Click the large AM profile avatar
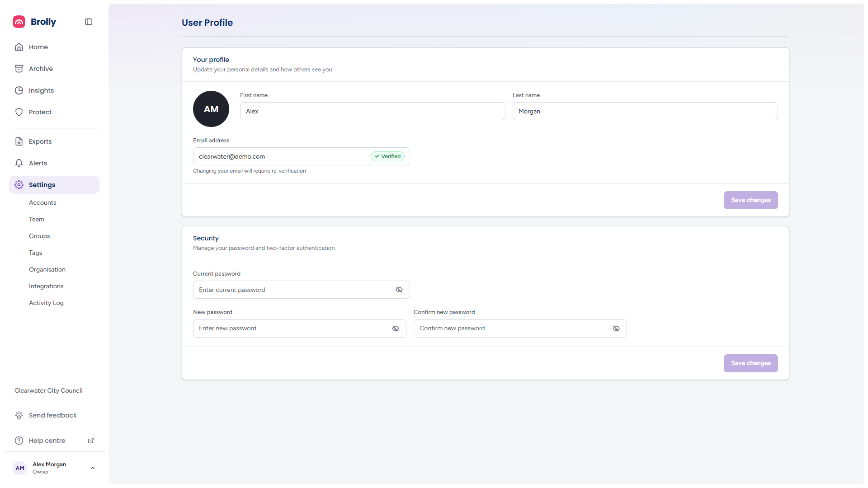 [211, 109]
